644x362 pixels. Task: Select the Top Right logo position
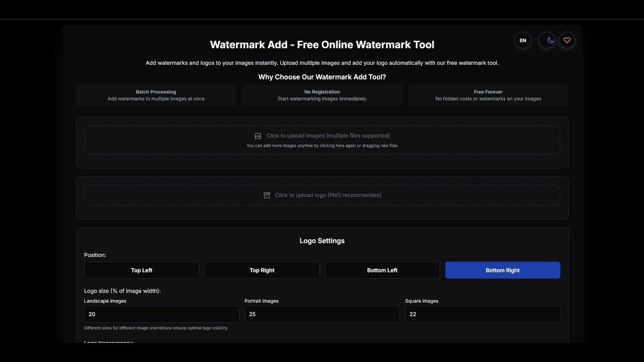tap(262, 270)
